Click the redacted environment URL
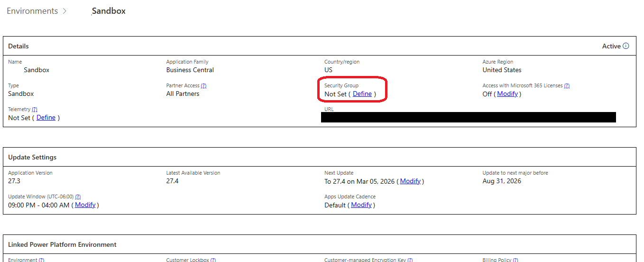This screenshot has width=644, height=262. 468,117
